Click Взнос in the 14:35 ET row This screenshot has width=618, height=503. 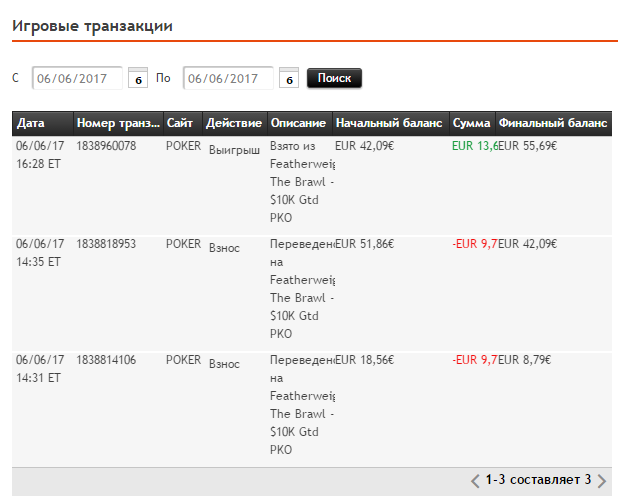224,248
